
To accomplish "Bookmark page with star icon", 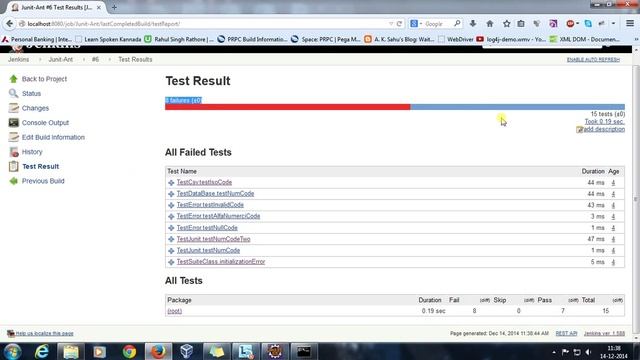I will pos(507,24).
